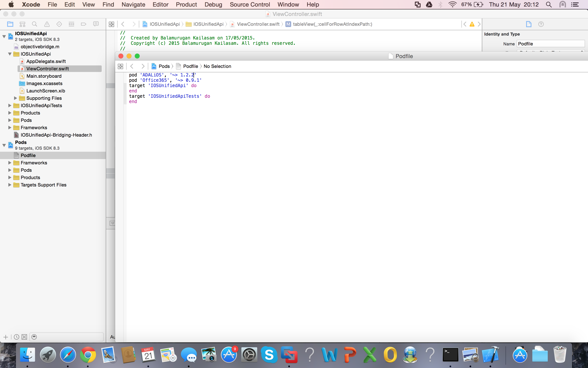Click Podfile breadcrumb in Podfile window
588x368 pixels.
(190, 66)
